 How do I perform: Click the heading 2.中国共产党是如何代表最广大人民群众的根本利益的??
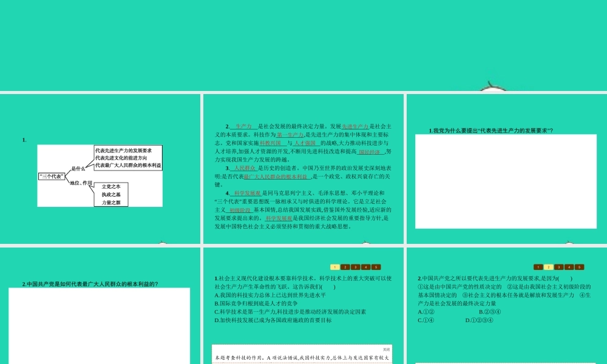[90, 284]
